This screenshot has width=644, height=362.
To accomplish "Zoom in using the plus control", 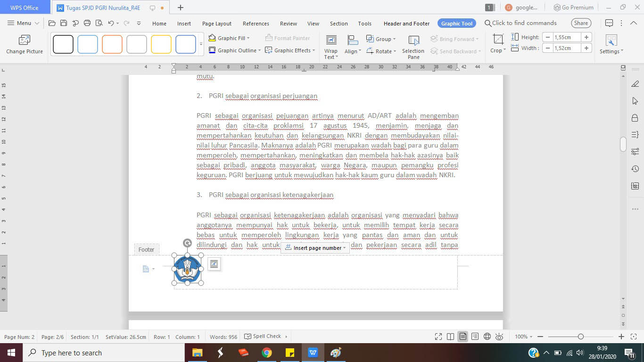I will [x=621, y=336].
